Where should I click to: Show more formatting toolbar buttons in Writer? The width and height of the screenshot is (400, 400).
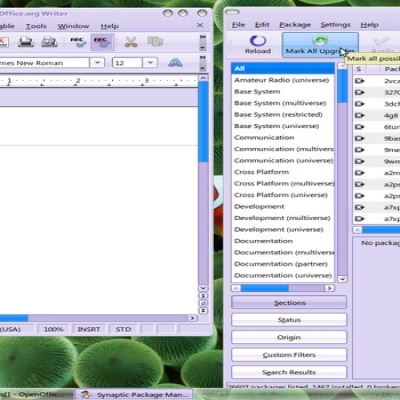(x=202, y=58)
